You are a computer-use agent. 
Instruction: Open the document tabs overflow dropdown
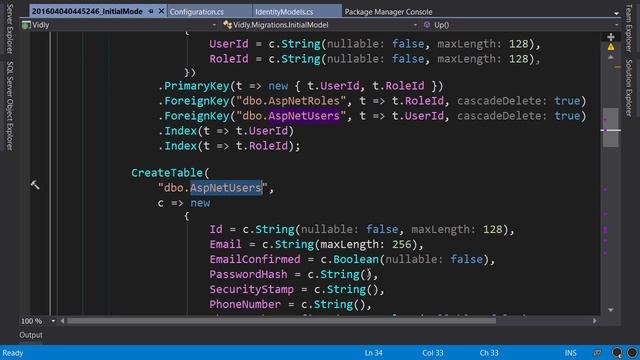click(x=616, y=13)
